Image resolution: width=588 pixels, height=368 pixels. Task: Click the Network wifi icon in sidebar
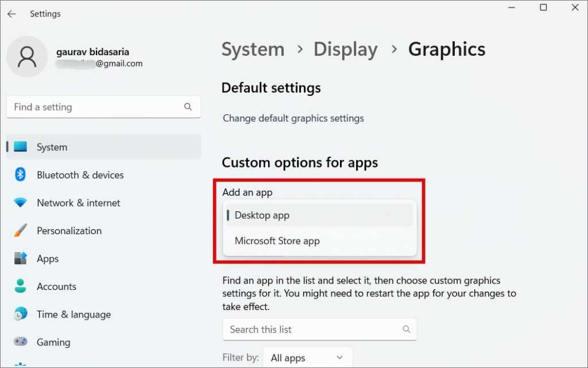[20, 202]
